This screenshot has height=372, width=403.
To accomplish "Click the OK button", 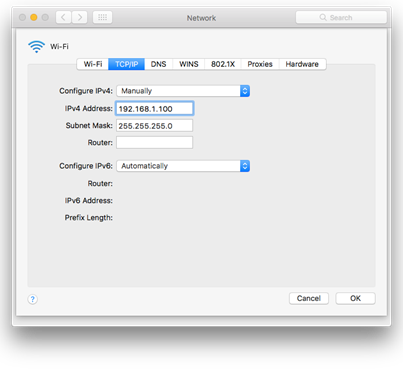I will pyautogui.click(x=355, y=298).
